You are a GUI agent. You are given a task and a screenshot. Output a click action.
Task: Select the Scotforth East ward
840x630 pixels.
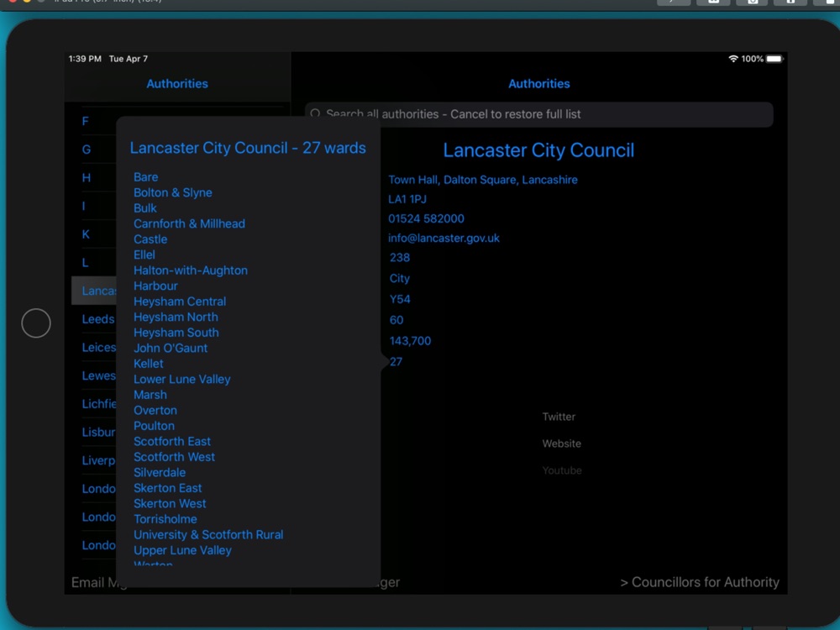coord(172,441)
